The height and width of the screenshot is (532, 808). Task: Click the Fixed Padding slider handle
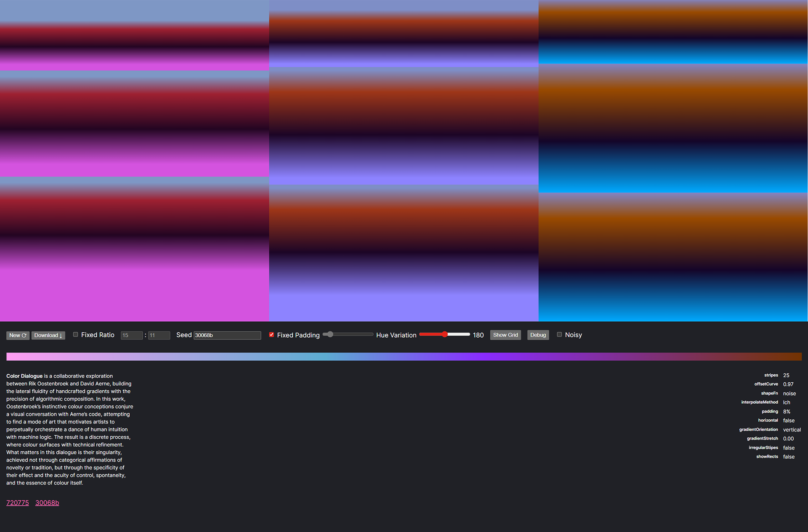coord(330,334)
